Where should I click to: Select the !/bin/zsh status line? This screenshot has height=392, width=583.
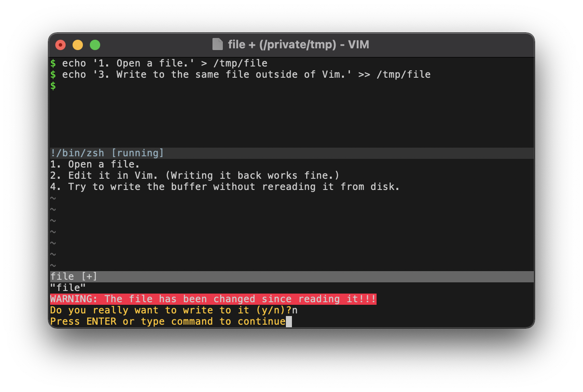pos(107,153)
